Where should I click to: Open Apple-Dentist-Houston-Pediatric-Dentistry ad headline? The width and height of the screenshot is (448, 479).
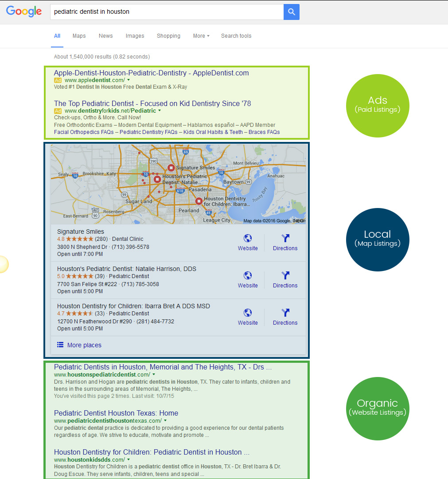pos(152,73)
